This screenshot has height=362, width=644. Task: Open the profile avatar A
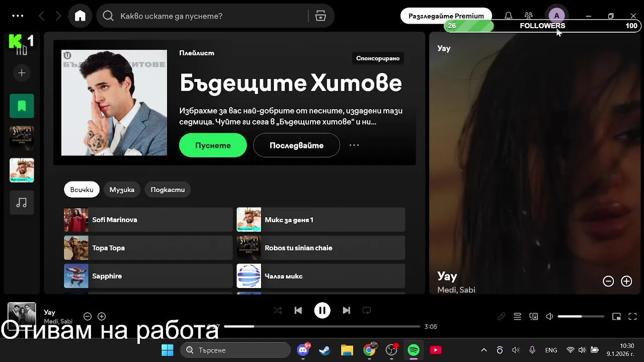coord(556,16)
